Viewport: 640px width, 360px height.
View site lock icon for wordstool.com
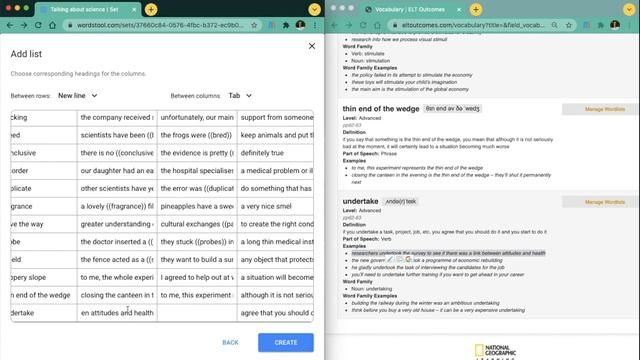click(x=70, y=25)
